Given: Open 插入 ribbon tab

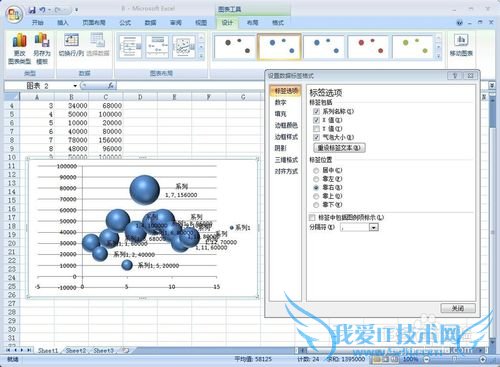Looking at the screenshot, I should click(x=63, y=23).
